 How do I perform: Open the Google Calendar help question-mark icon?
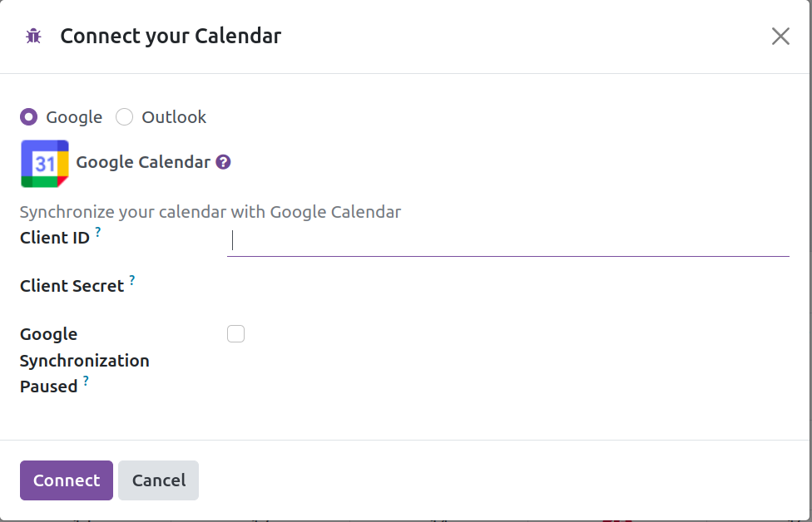pos(223,162)
